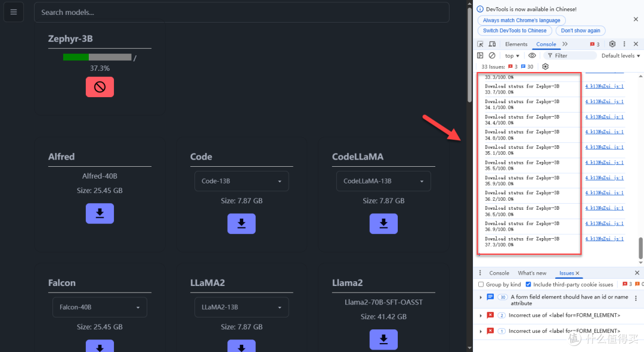644x352 pixels.
Task: Click the Zephyr-3B download progress bar
Action: [97, 57]
